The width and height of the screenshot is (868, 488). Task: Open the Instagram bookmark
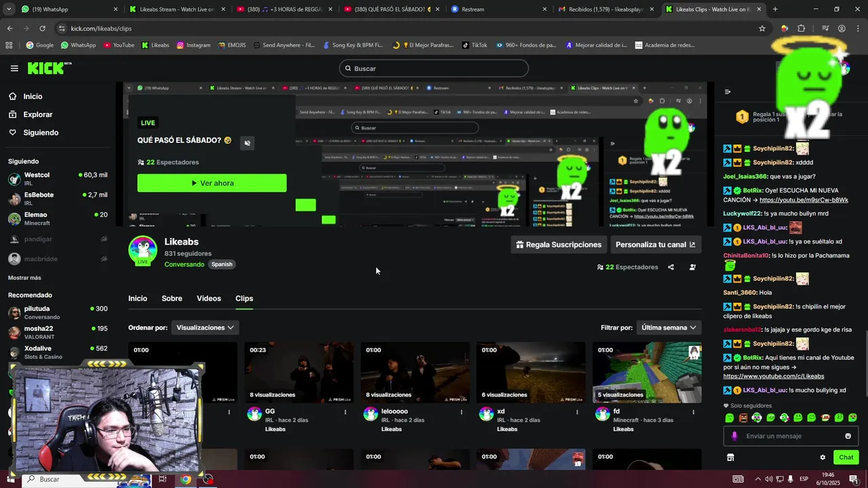point(193,45)
